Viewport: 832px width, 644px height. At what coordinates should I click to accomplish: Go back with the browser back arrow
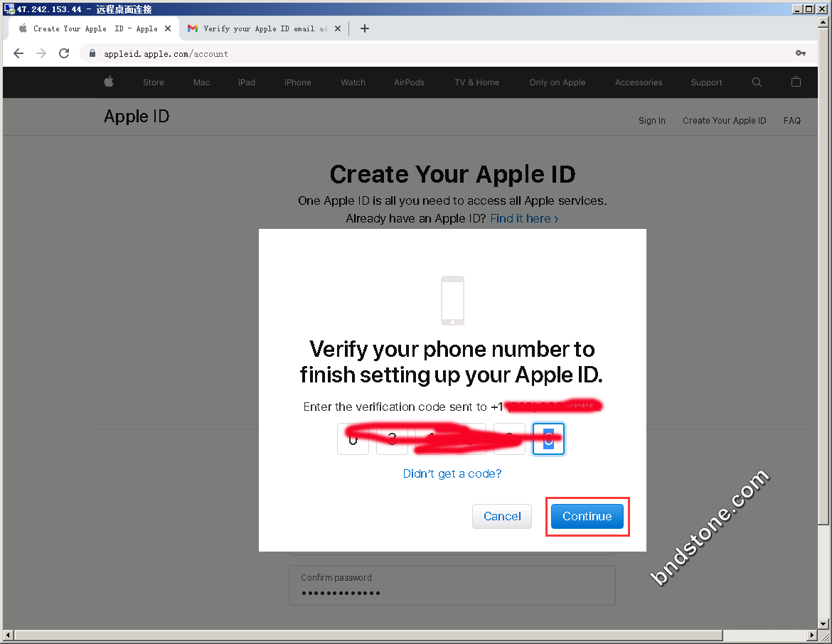pos(18,53)
